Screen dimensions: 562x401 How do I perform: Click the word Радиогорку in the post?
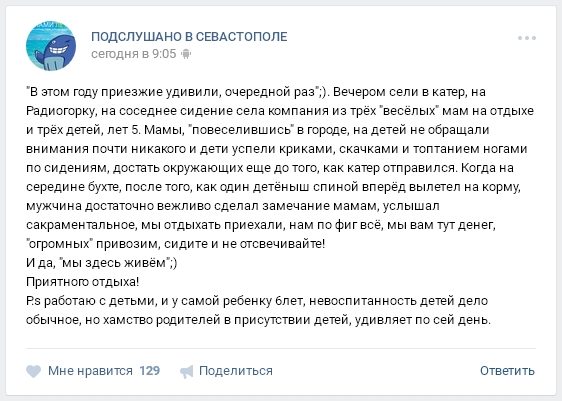61,111
